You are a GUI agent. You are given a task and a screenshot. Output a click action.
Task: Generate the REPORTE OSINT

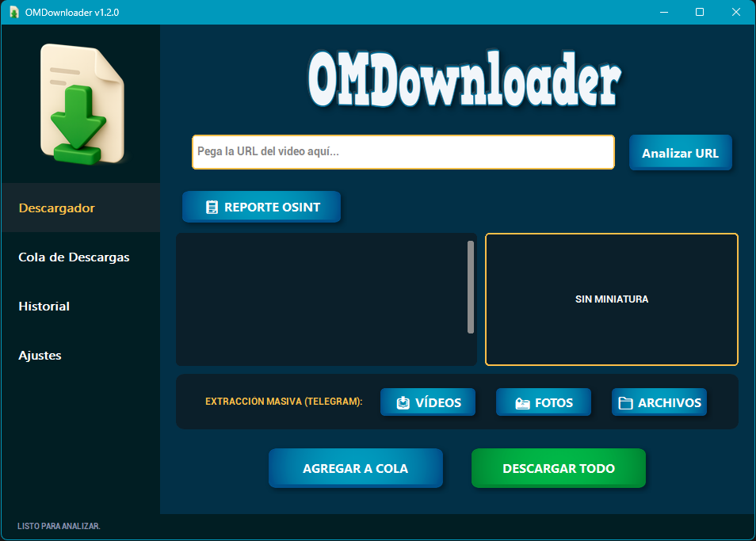tap(262, 208)
